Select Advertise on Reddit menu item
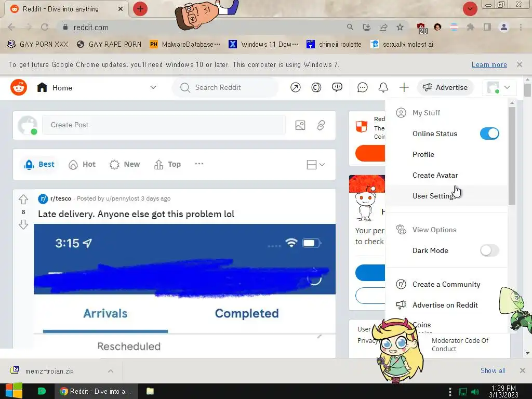 445,305
